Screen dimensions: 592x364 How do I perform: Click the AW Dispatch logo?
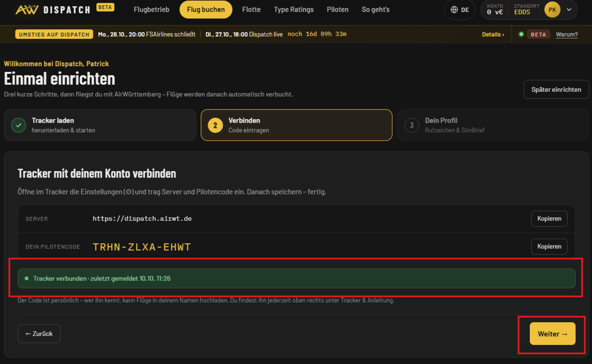click(x=53, y=10)
